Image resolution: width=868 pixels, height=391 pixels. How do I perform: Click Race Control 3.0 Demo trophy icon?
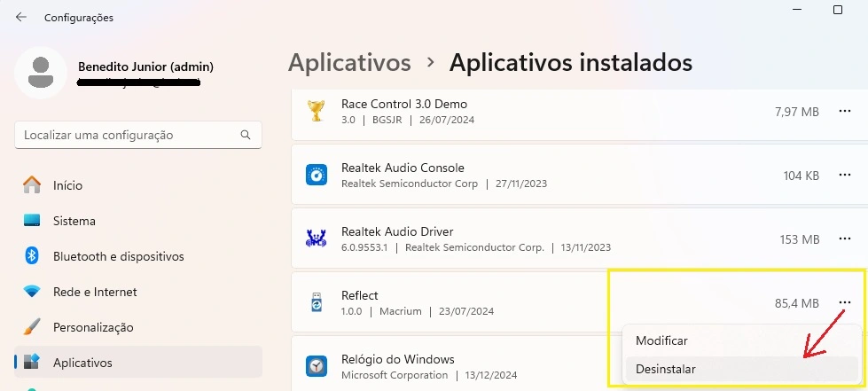[x=317, y=111]
